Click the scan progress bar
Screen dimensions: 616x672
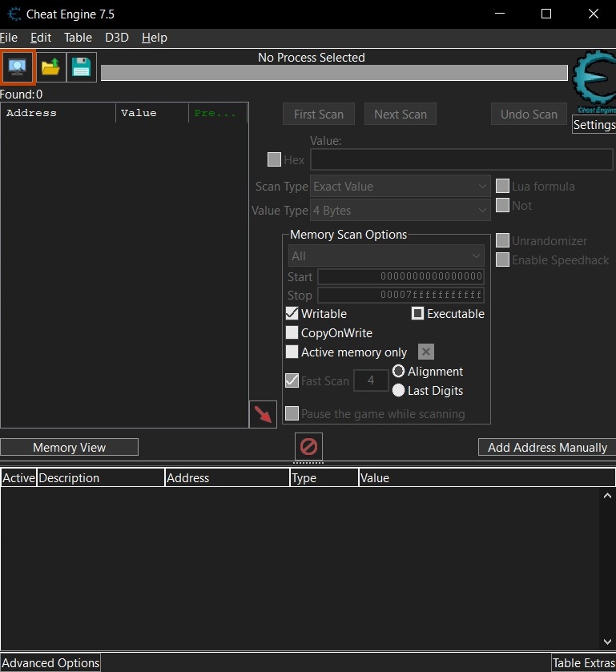(x=334, y=73)
